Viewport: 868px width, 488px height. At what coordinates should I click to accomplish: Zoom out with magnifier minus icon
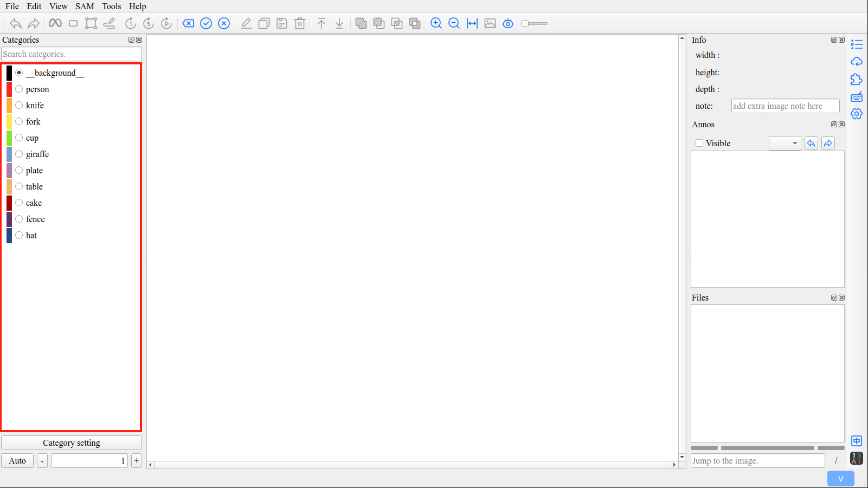click(454, 23)
